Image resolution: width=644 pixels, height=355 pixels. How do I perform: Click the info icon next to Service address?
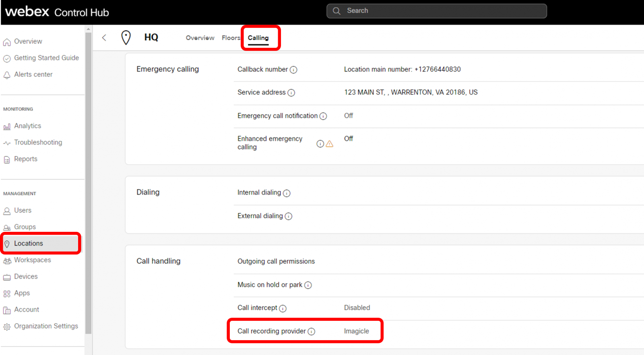[x=291, y=93]
